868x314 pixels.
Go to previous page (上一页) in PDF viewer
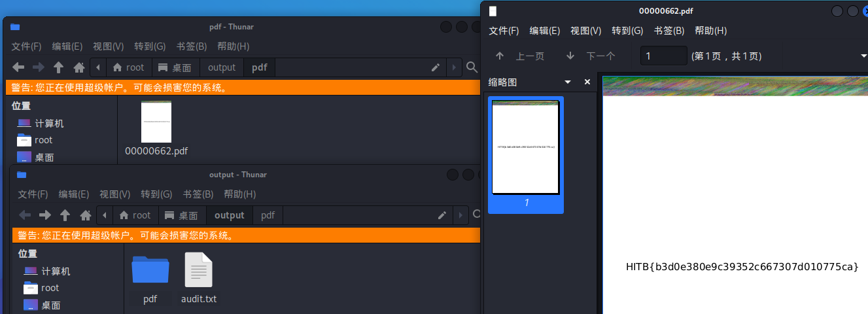tap(519, 56)
